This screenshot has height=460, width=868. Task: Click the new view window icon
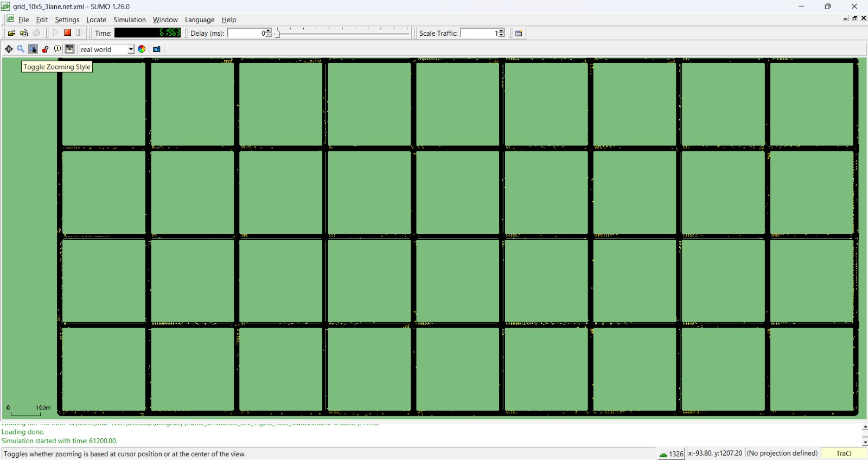[x=519, y=33]
